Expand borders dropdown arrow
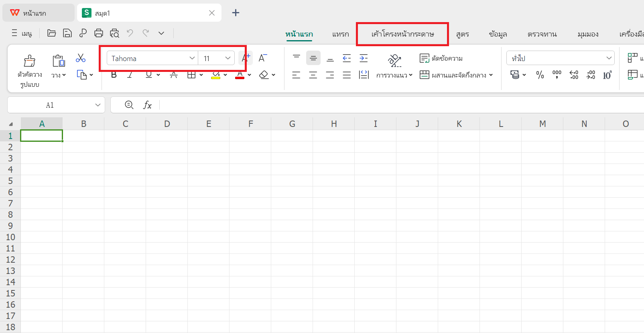The image size is (644, 333). 201,75
